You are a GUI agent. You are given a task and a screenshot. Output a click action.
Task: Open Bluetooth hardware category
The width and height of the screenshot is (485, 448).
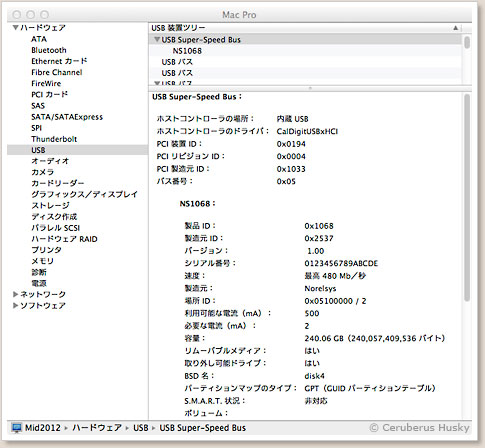click(x=49, y=50)
